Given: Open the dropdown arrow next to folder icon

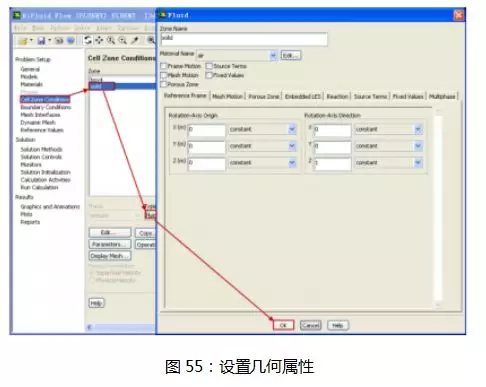Looking at the screenshot, I should [31, 40].
